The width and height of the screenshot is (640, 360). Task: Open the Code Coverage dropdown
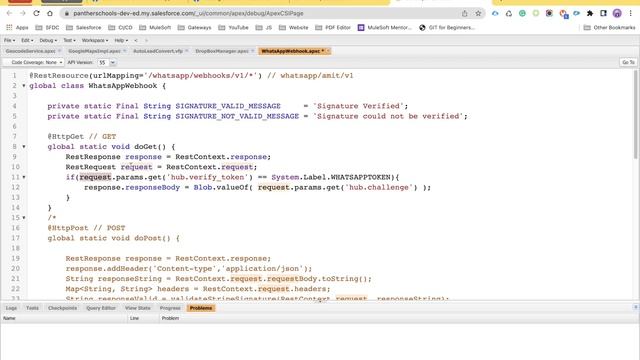[34, 62]
